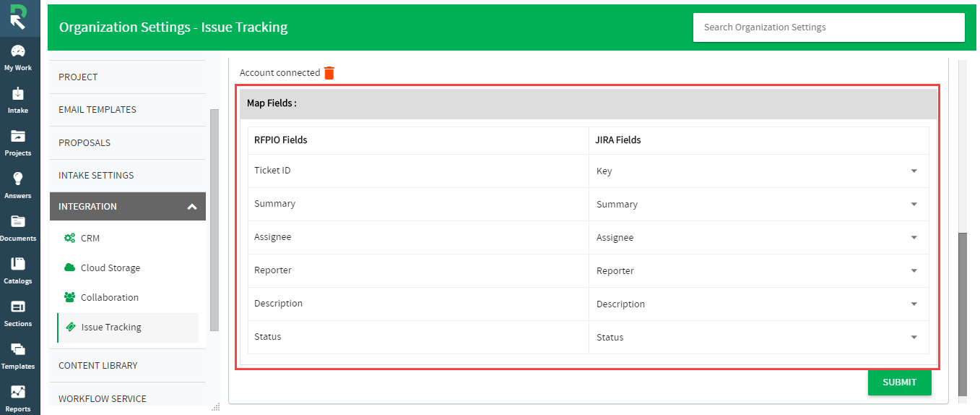The width and height of the screenshot is (980, 415).
Task: Click the Assignee RFPIO field label
Action: (x=273, y=237)
